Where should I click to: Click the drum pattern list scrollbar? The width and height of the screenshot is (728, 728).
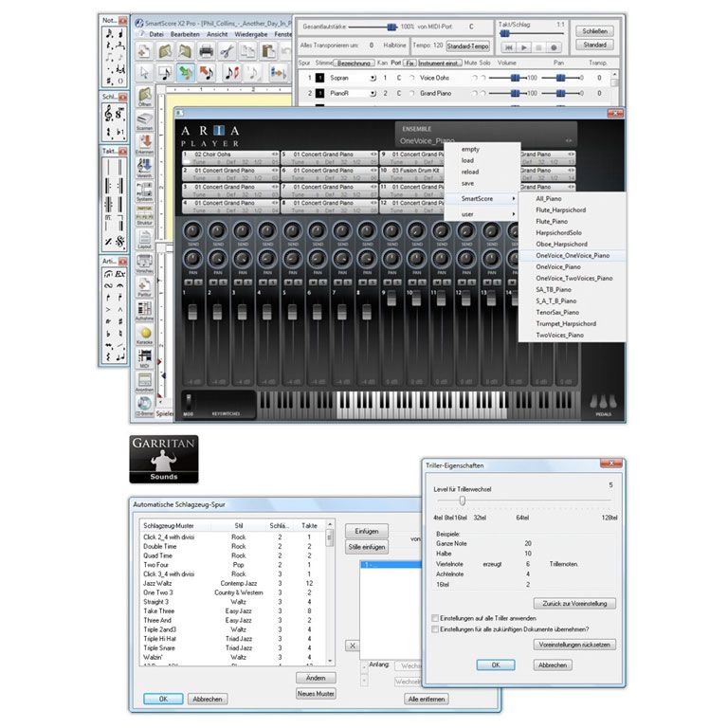pos(330,592)
